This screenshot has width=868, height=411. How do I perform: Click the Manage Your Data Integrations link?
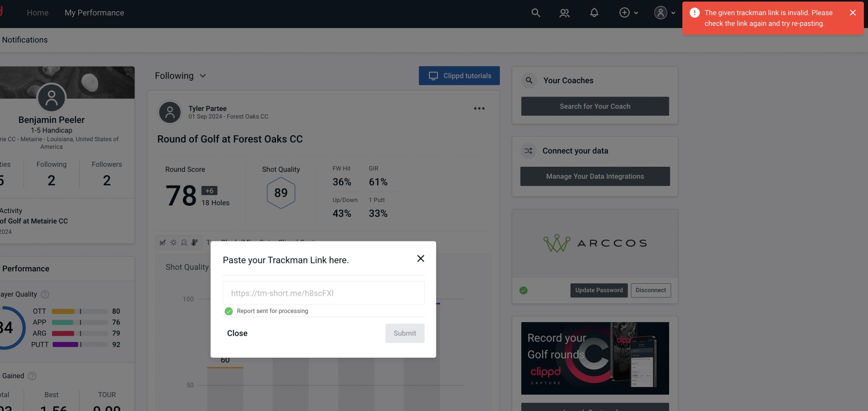coord(595,176)
